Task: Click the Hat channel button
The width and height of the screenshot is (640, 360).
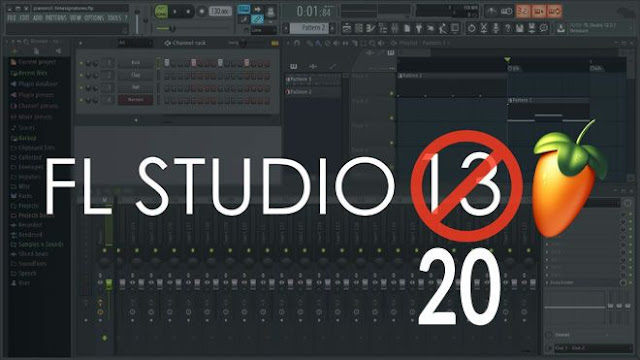Action: (x=136, y=87)
